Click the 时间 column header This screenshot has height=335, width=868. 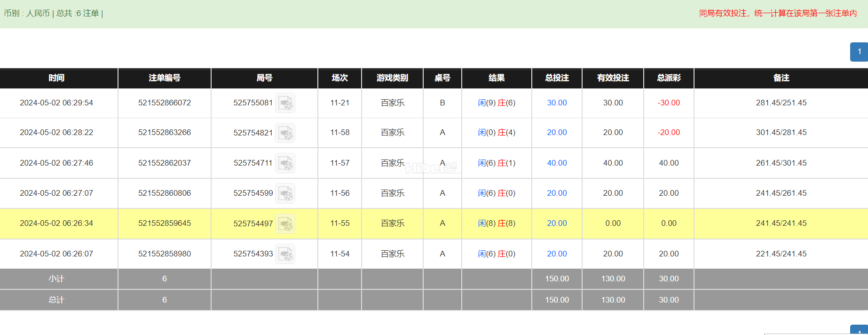[56, 78]
